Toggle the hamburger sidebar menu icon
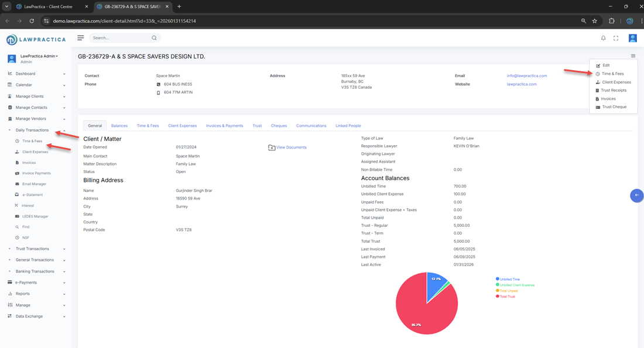 pyautogui.click(x=81, y=38)
